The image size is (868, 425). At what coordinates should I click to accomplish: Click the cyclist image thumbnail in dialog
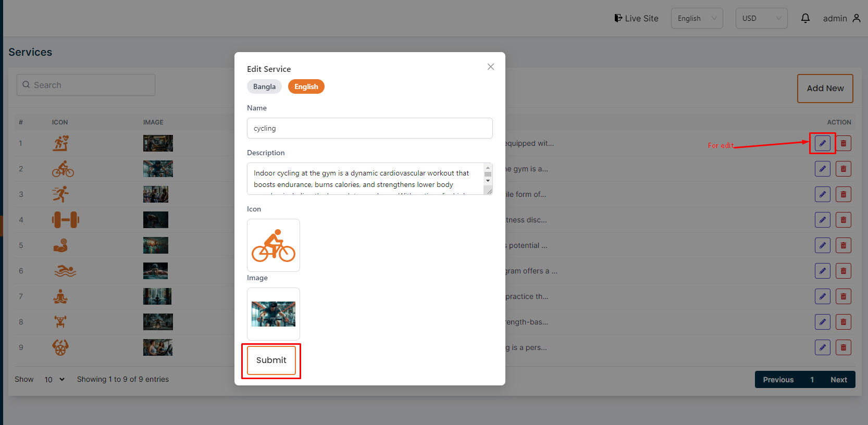[x=274, y=314]
